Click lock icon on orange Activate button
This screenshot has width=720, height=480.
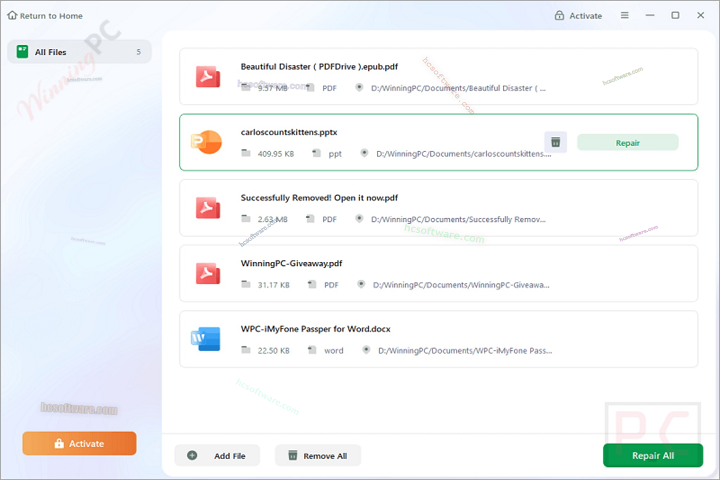pyautogui.click(x=59, y=443)
